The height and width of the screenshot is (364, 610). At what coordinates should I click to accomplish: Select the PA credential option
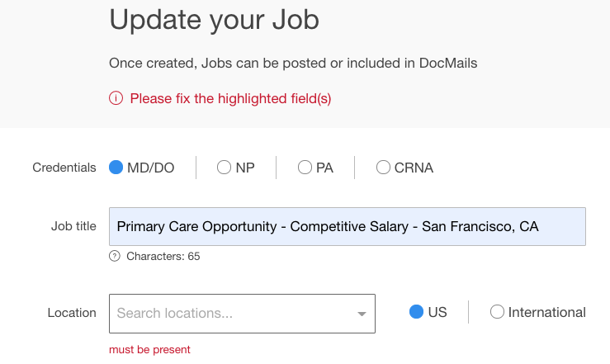click(x=305, y=168)
